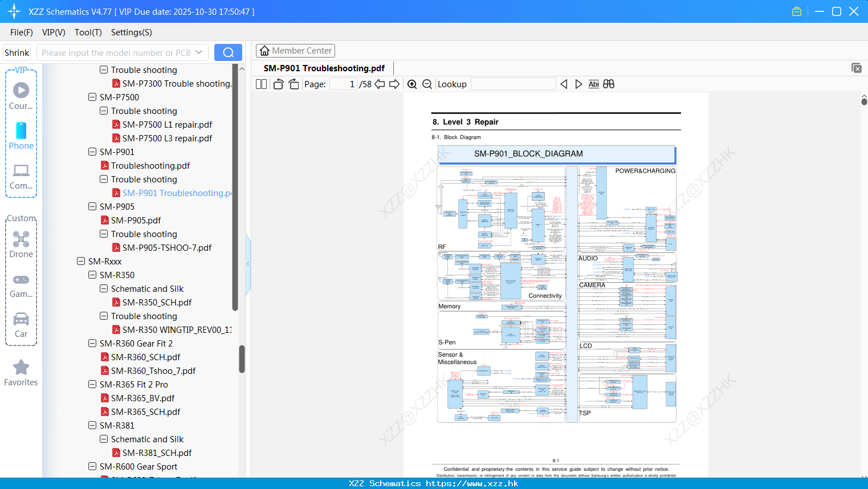
Task: Open the Car category
Action: 21,324
